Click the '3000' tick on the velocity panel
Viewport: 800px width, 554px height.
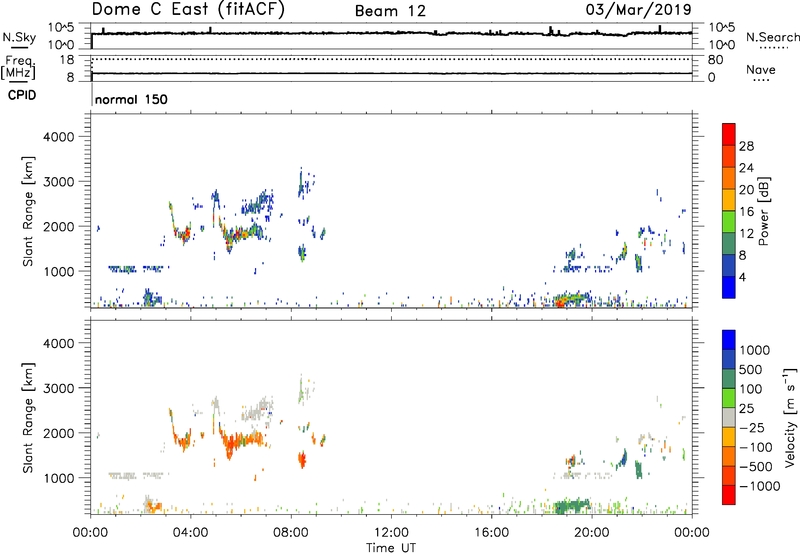point(59,388)
